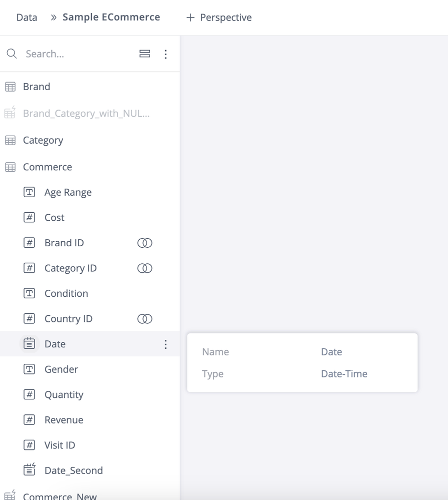Click the Date column calendar icon
This screenshot has height=500, width=448.
[x=29, y=344]
